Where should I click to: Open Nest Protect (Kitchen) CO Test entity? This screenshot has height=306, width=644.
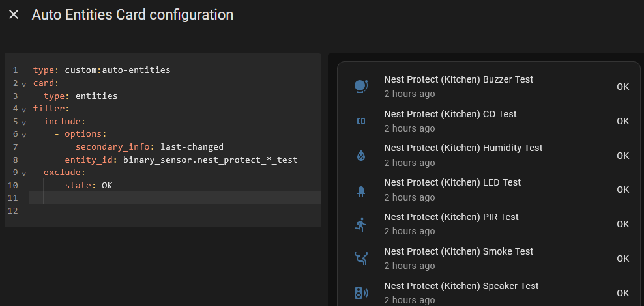click(x=450, y=114)
